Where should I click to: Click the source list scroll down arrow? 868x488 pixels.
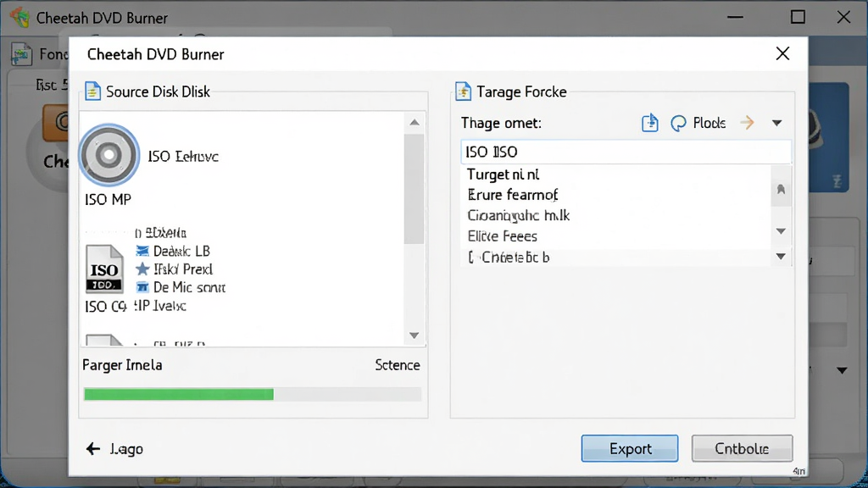414,335
